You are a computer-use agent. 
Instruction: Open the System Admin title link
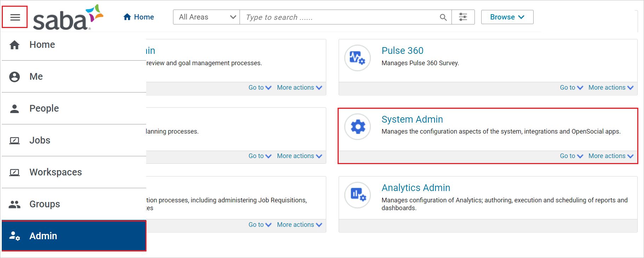[x=412, y=119]
